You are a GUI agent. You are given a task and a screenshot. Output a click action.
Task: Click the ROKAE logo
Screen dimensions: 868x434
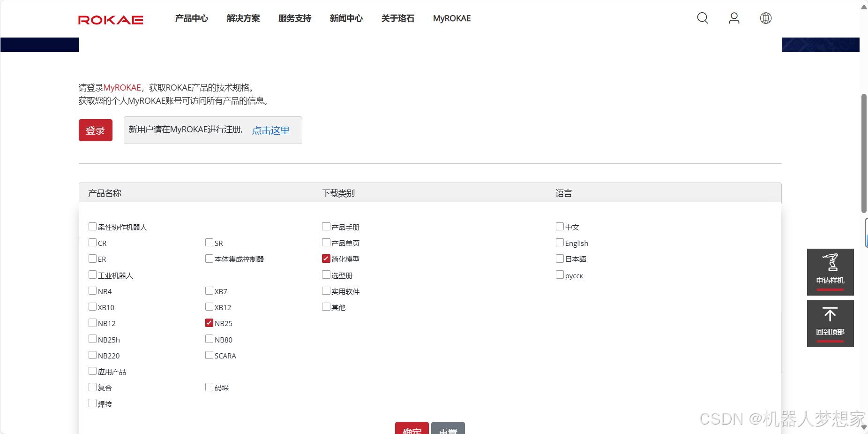tap(111, 20)
